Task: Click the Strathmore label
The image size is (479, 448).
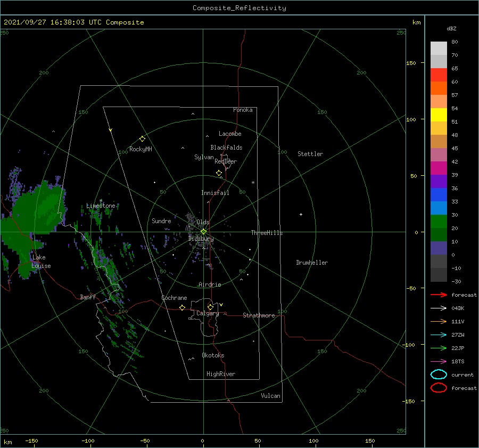Action: pos(259,315)
